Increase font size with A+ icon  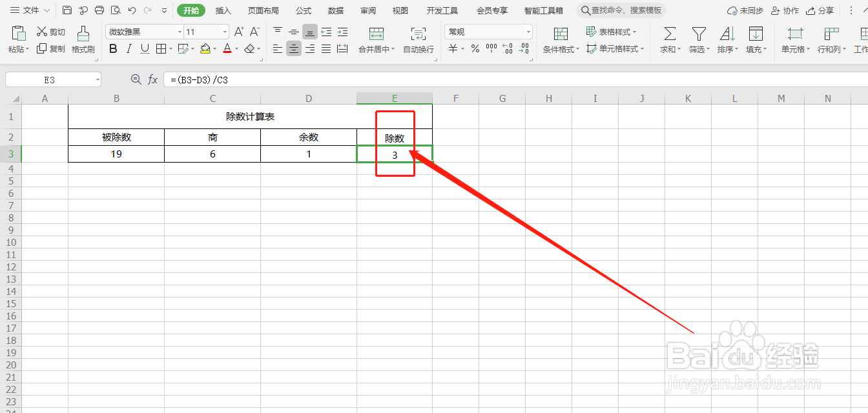[x=239, y=32]
